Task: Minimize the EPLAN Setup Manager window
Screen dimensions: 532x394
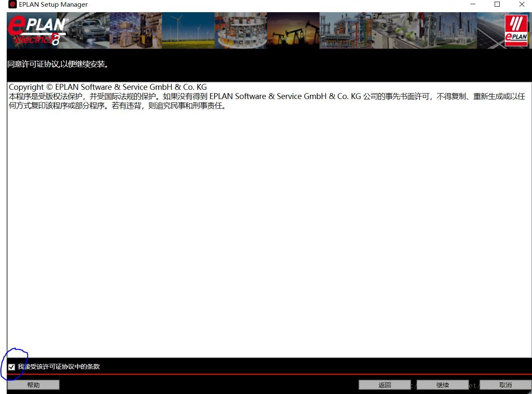Action: [473, 5]
